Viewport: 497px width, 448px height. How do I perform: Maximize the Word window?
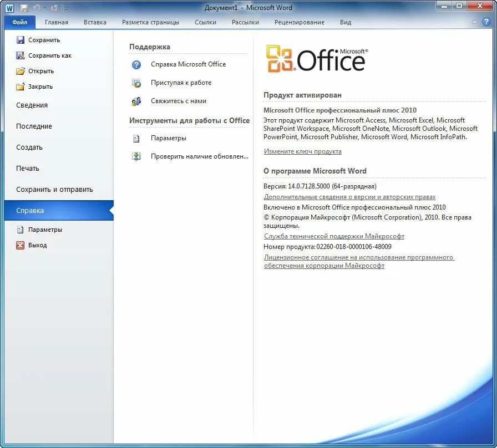[x=460, y=6]
